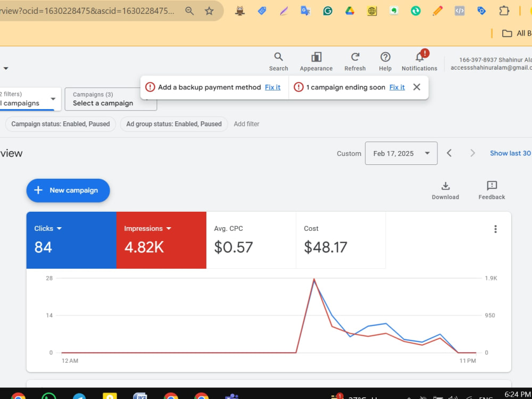
Task: Fix the campaign ending soon alert
Action: click(x=397, y=87)
